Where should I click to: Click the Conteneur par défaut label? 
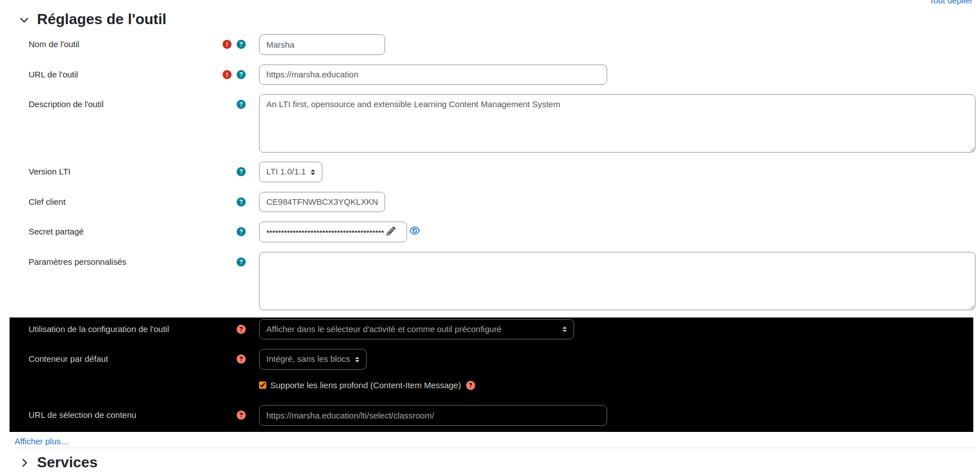68,359
